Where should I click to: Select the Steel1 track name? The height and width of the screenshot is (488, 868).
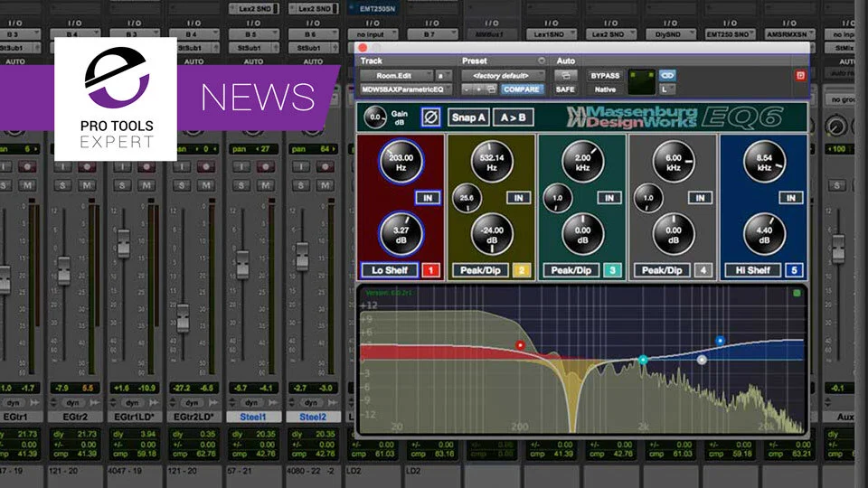[x=253, y=417]
